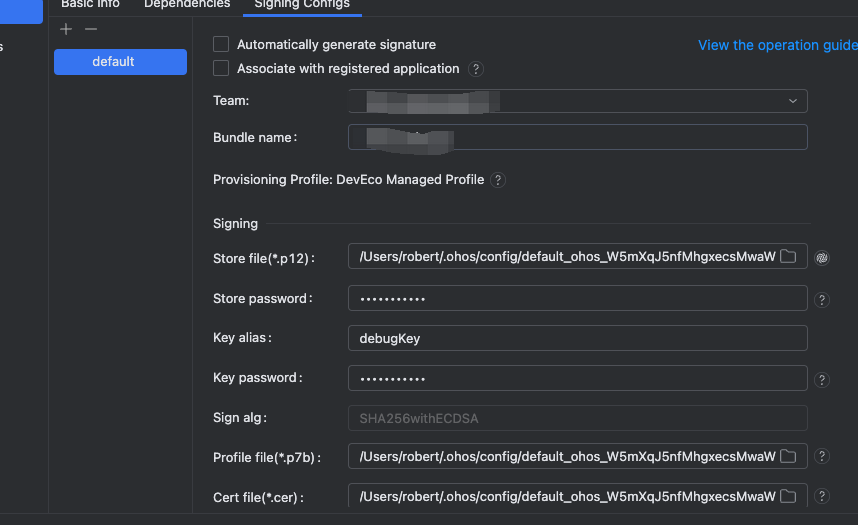The width and height of the screenshot is (858, 525).
Task: Open View the operation guide link
Action: tap(778, 45)
